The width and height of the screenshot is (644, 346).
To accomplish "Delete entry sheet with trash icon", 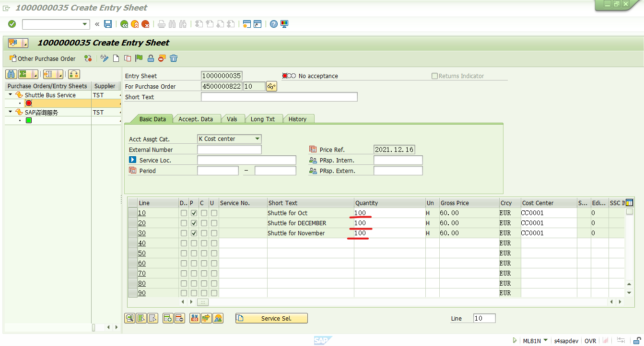I will click(174, 58).
